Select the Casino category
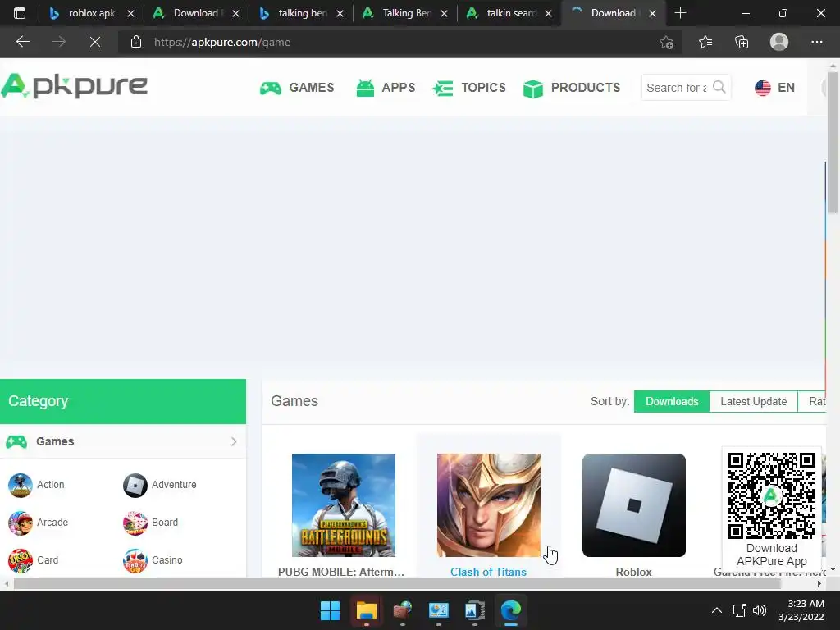Viewport: 840px width, 630px height. tap(167, 559)
